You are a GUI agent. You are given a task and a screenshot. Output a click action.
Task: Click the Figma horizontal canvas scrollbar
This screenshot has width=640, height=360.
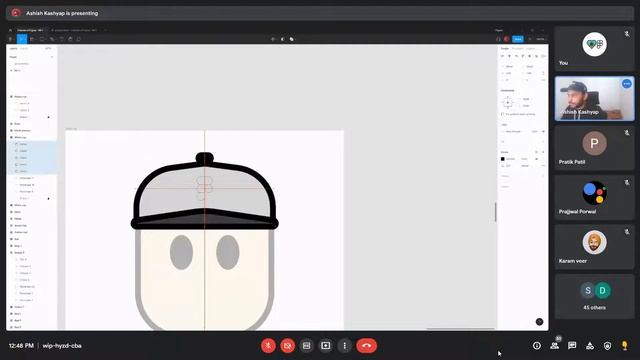tap(460, 329)
